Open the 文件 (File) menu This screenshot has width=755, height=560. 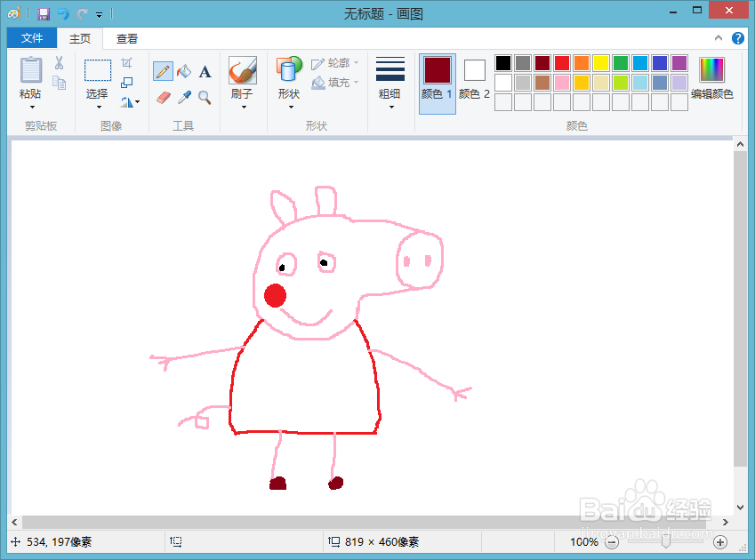click(x=31, y=38)
